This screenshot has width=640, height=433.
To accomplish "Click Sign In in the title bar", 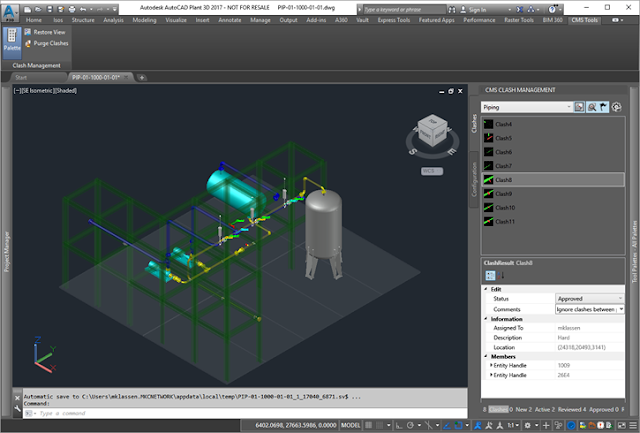I will 477,9.
